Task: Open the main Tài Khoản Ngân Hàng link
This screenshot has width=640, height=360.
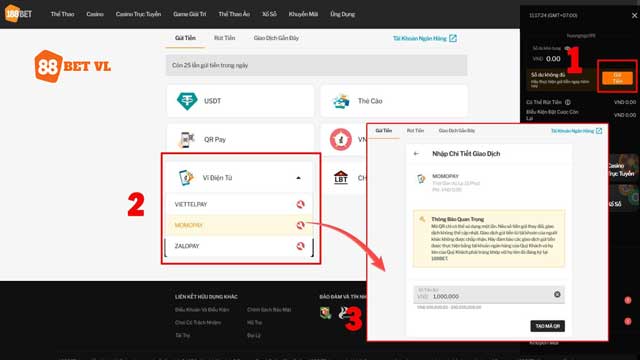Action: pyautogui.click(x=420, y=38)
